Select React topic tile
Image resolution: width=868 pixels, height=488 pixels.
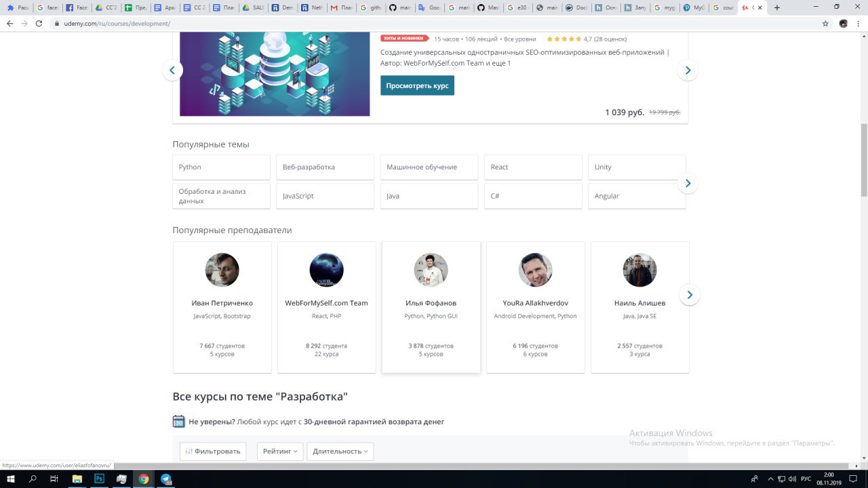pyautogui.click(x=533, y=167)
